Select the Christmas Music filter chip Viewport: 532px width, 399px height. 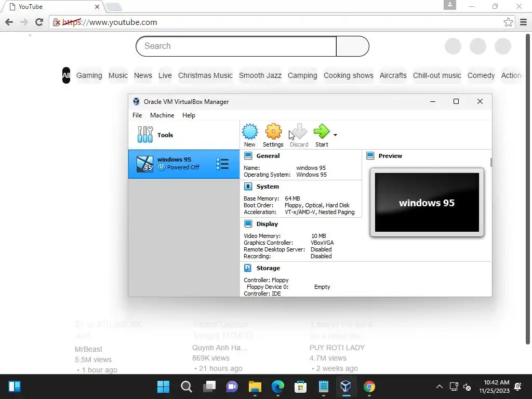click(205, 75)
